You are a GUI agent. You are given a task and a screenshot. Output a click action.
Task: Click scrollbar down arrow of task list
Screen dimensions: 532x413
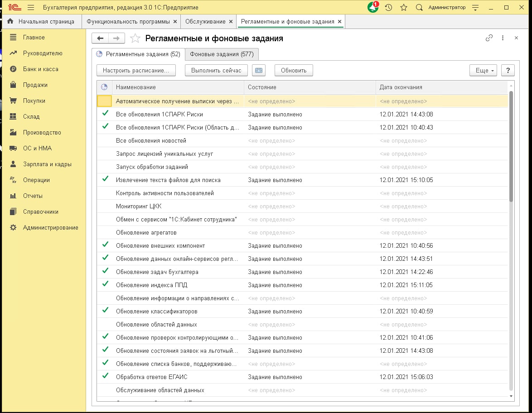click(x=511, y=396)
